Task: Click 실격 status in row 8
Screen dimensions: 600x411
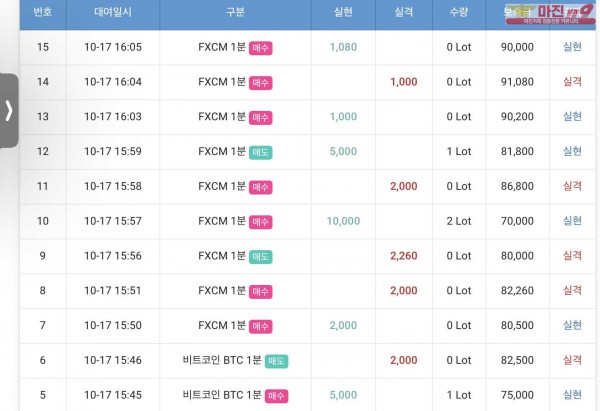Action: (572, 290)
